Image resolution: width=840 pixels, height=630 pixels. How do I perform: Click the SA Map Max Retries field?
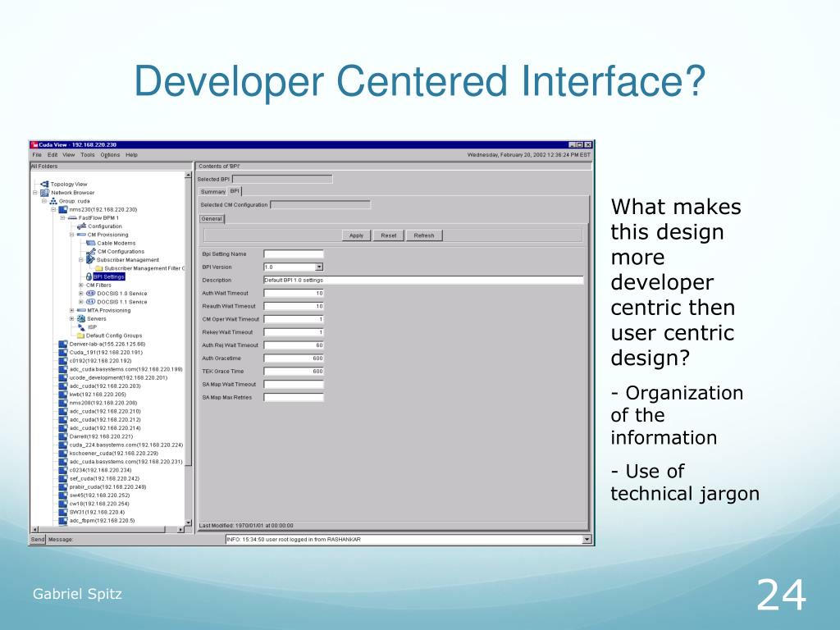(x=294, y=398)
